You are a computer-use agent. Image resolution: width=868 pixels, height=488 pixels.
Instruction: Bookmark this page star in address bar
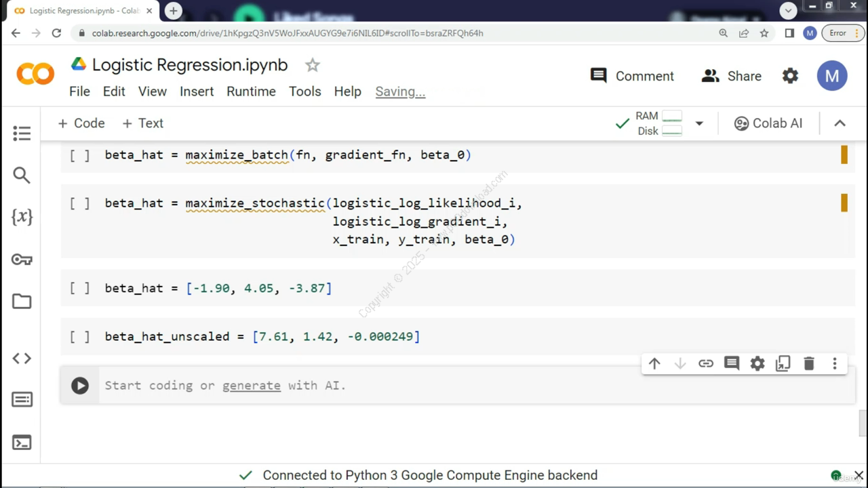764,33
